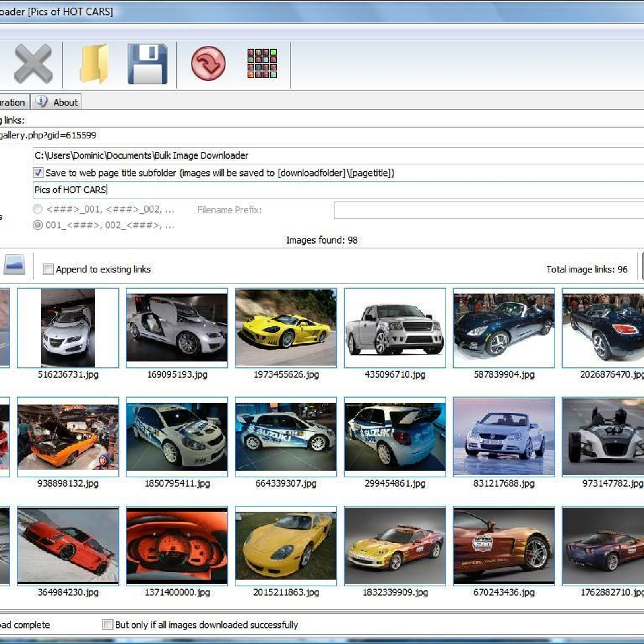Click the gray X cancel icon
This screenshot has height=644, width=644.
point(33,64)
